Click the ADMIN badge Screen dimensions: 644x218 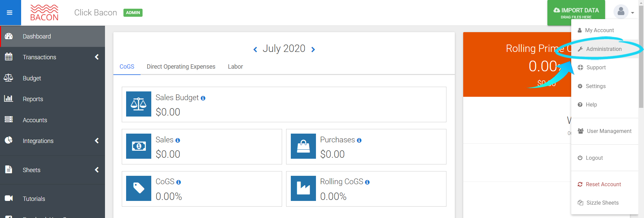point(133,13)
